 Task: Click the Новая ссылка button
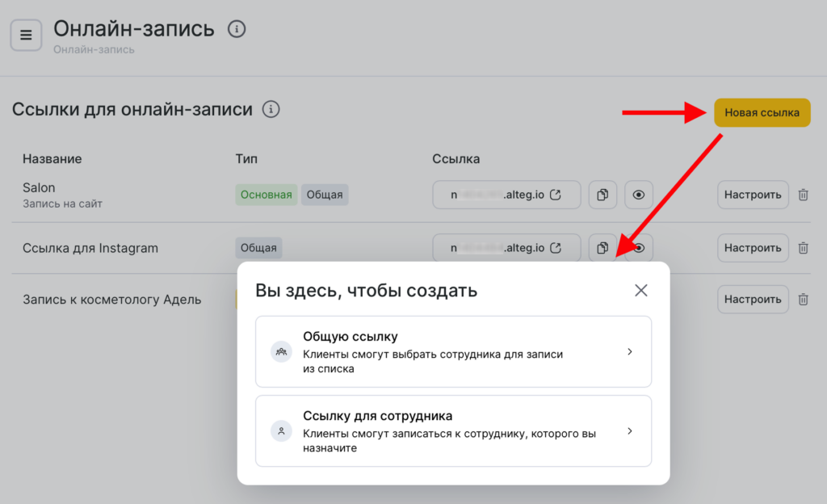[762, 113]
